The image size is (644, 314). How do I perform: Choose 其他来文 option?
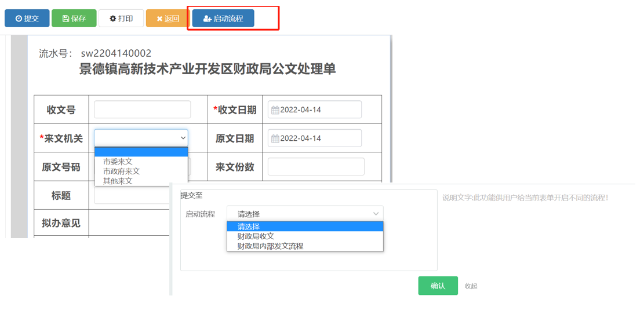point(118,181)
